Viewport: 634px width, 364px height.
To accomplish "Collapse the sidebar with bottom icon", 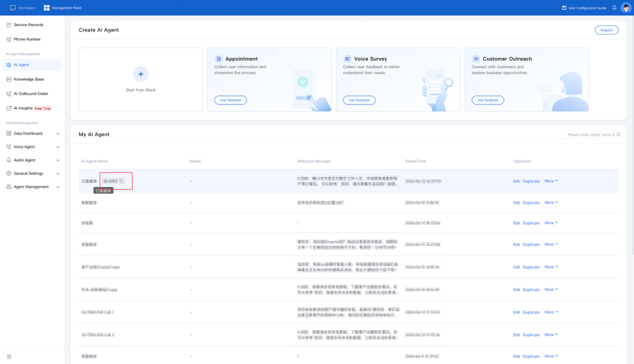I will click(9, 356).
